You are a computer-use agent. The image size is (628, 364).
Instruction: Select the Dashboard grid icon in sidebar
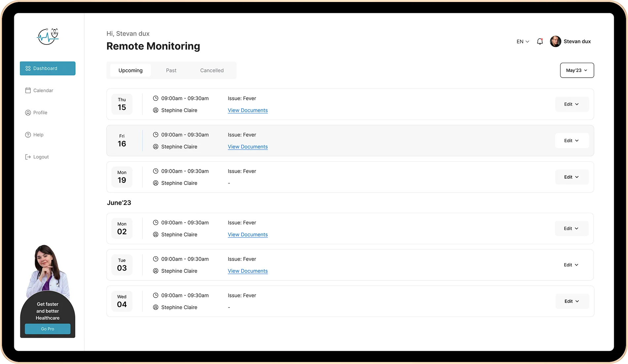pos(28,68)
